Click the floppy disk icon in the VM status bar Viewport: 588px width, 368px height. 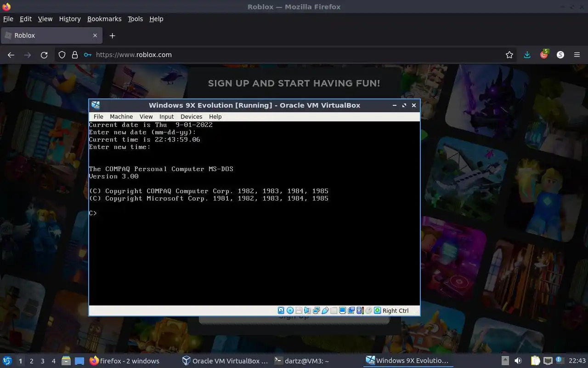click(x=299, y=310)
